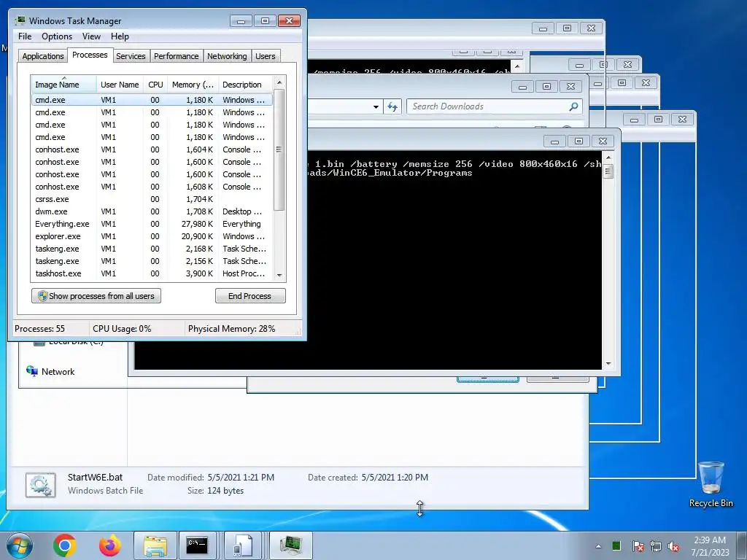Select the taskeng.exe row using 2,168 K
Image resolution: width=747 pixels, height=560 pixels.
(152, 249)
